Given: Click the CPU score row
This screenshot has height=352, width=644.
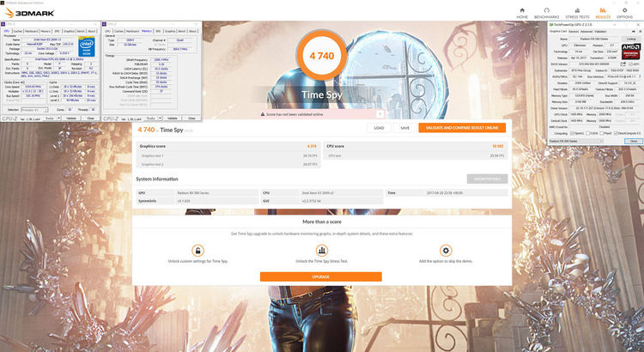Looking at the screenshot, I should [416, 146].
